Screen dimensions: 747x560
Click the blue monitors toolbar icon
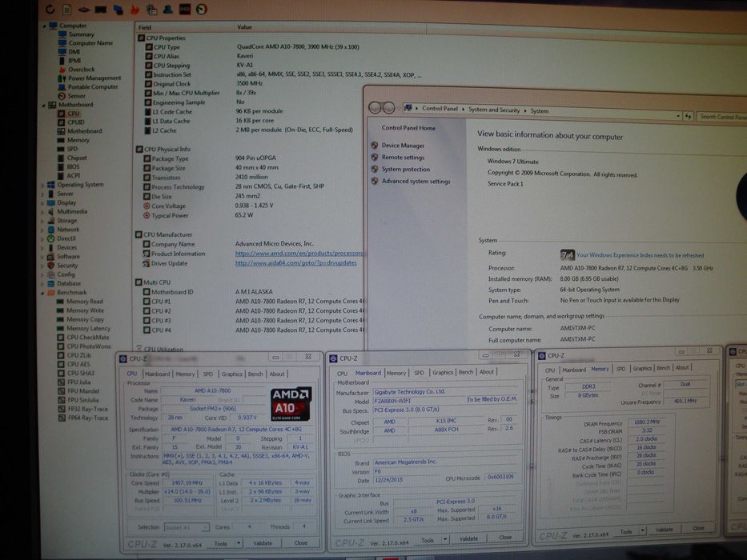point(118,10)
